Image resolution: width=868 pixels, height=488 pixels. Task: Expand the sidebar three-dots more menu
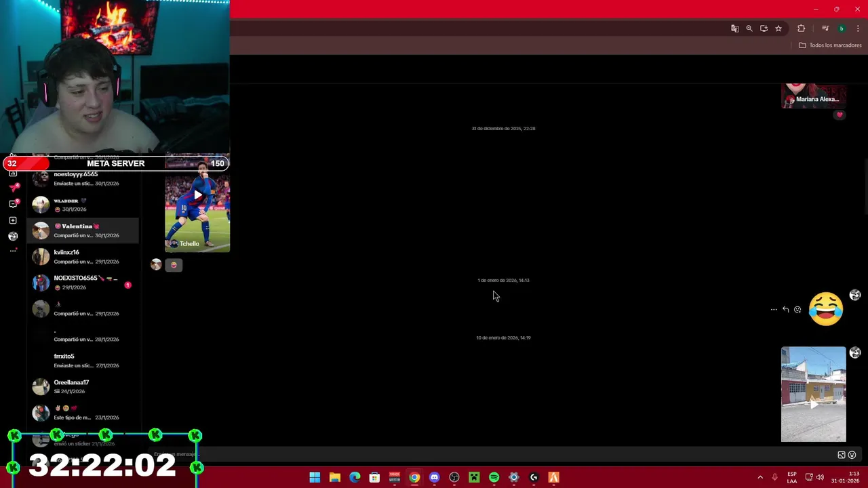pos(13,251)
